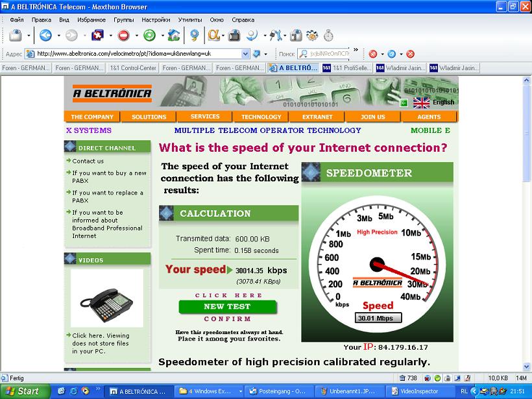
Task: Expand the toolbar overflow chevron by the search box
Action: pos(356,49)
